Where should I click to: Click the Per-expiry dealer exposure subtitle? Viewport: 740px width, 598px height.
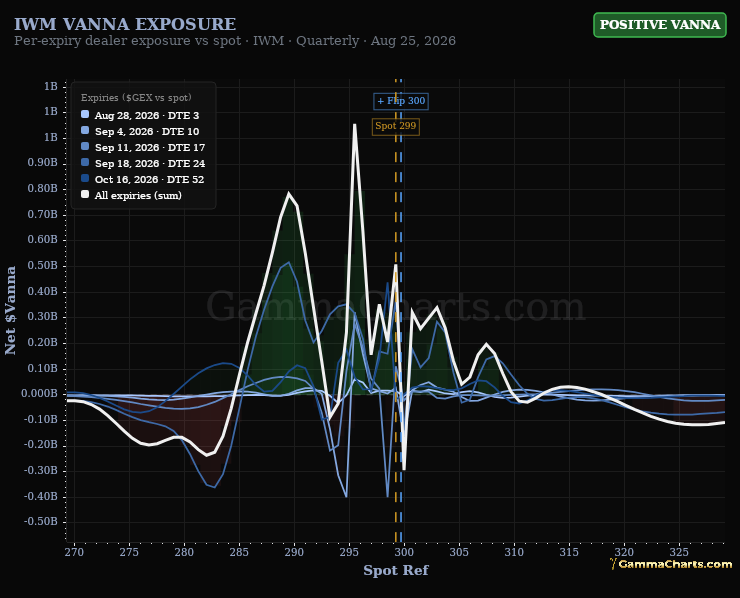(x=235, y=41)
